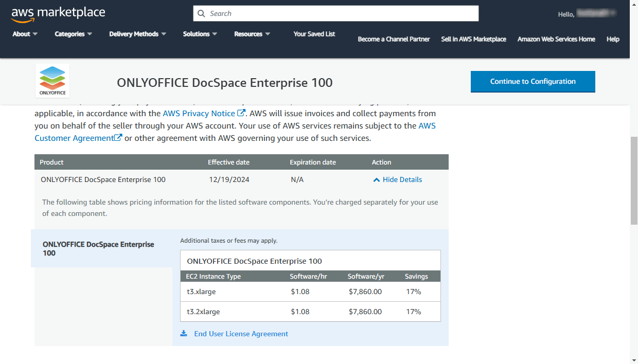Click the search magnifier icon
This screenshot has height=364, width=638.
[201, 13]
